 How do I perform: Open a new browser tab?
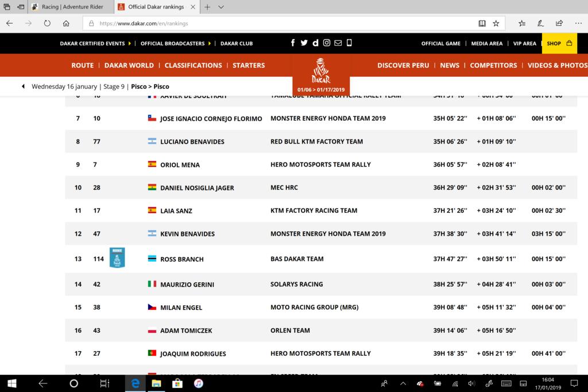pos(207,7)
